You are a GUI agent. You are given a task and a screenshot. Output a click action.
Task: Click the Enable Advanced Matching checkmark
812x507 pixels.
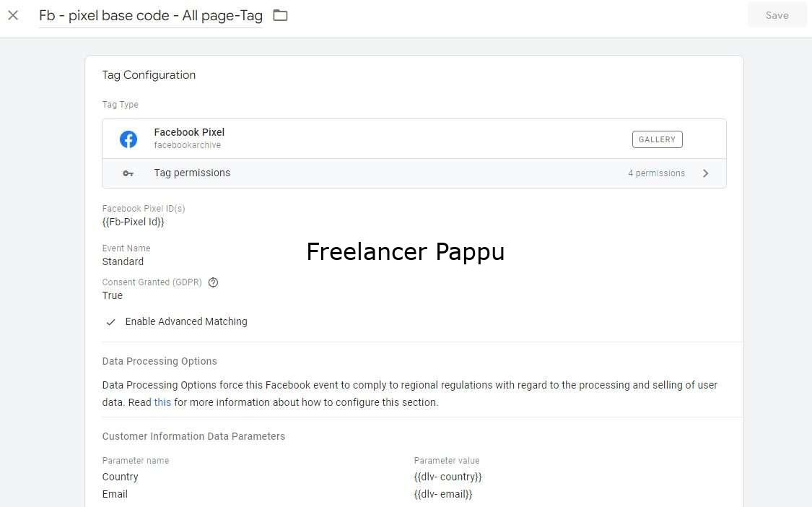pyautogui.click(x=110, y=322)
